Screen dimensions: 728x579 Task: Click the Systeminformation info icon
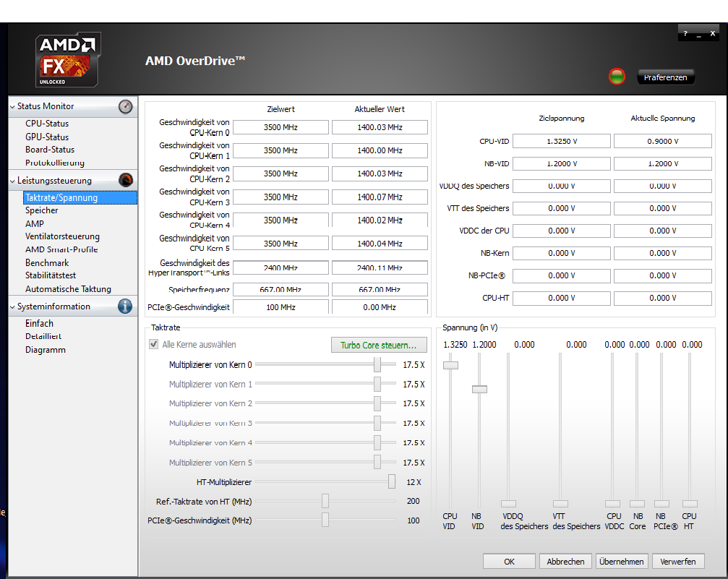(x=125, y=306)
